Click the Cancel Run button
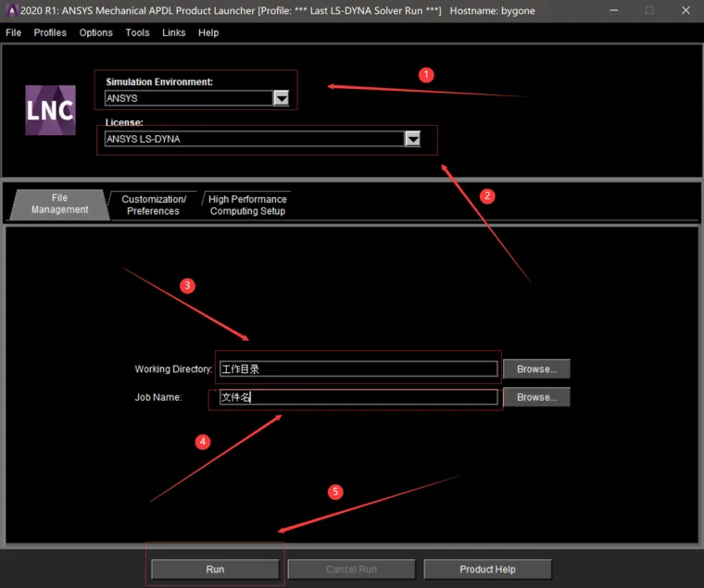This screenshot has width=704, height=588. 352,569
